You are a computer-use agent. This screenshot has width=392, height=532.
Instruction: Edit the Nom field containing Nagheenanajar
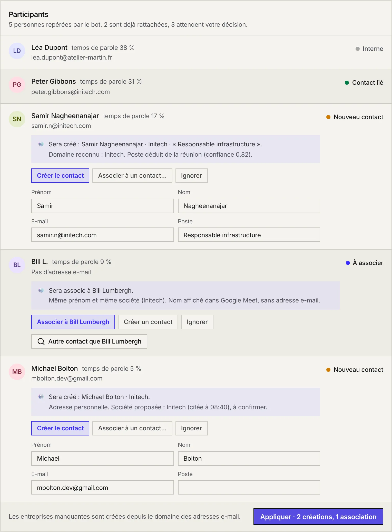249,206
